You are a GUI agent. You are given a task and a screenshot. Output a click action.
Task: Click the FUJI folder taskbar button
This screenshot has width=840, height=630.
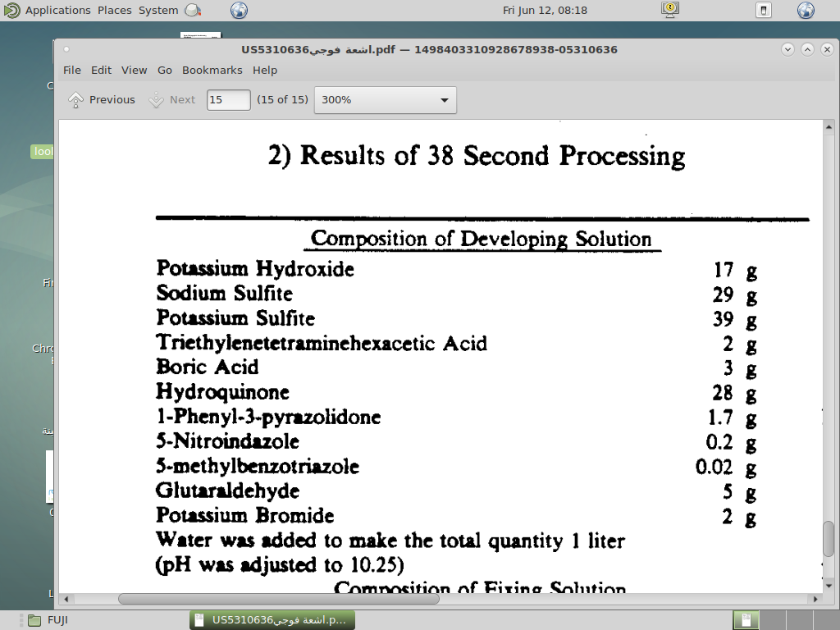[48, 620]
